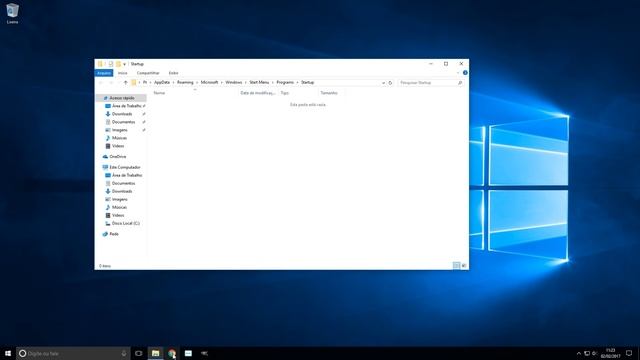Open the Arquivo ribbon tab
This screenshot has height=360, width=640.
coord(104,73)
